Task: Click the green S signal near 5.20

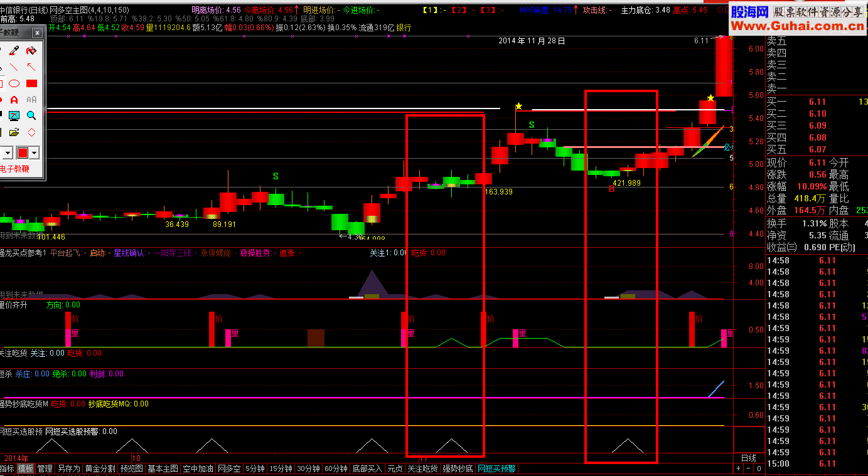Action: pyautogui.click(x=532, y=125)
